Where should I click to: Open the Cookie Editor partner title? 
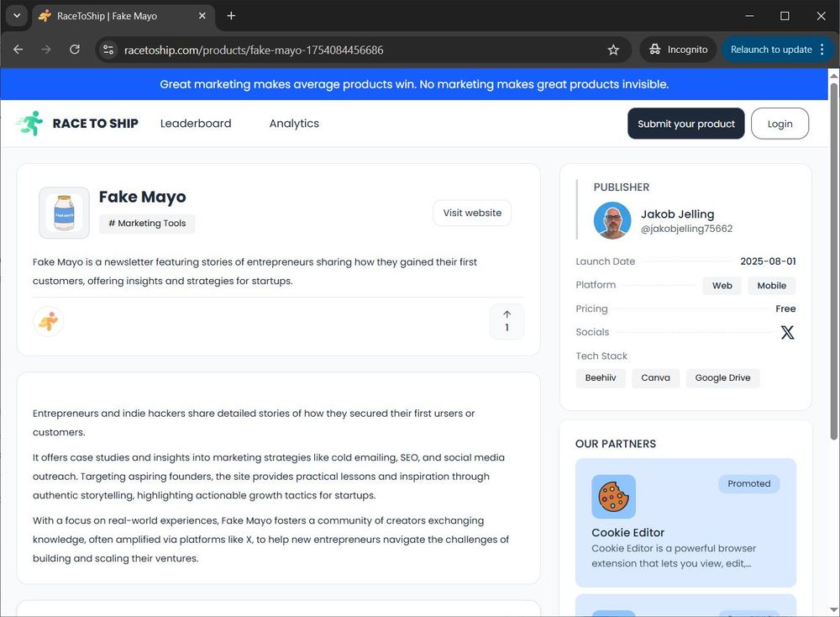[627, 532]
